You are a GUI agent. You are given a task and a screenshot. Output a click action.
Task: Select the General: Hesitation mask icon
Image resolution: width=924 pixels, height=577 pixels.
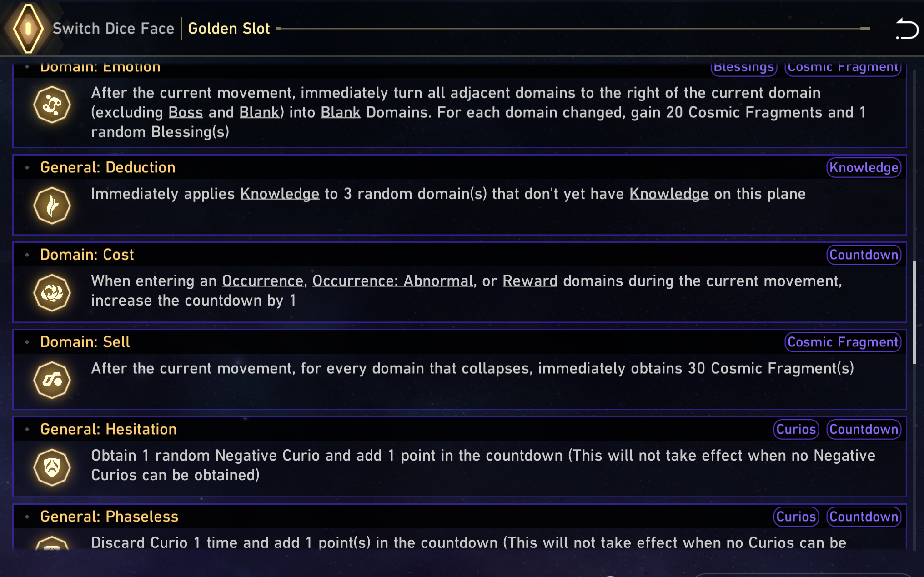[x=52, y=467]
